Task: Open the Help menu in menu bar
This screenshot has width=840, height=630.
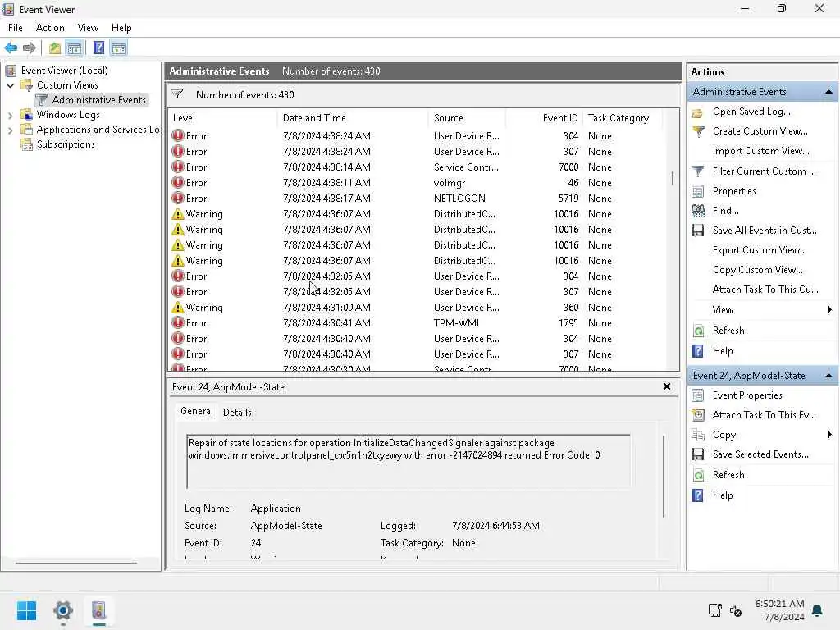Action: click(x=121, y=28)
